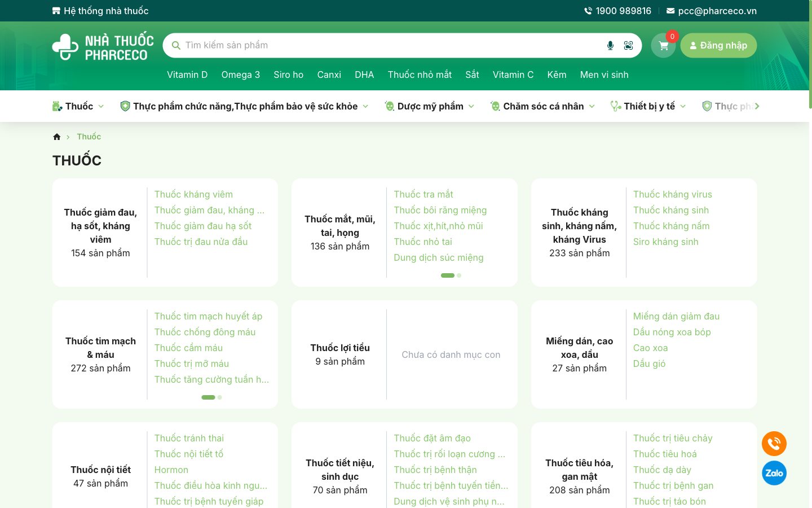Open the Chăm sóc cá nhân menu item
812x508 pixels.
[x=544, y=106]
